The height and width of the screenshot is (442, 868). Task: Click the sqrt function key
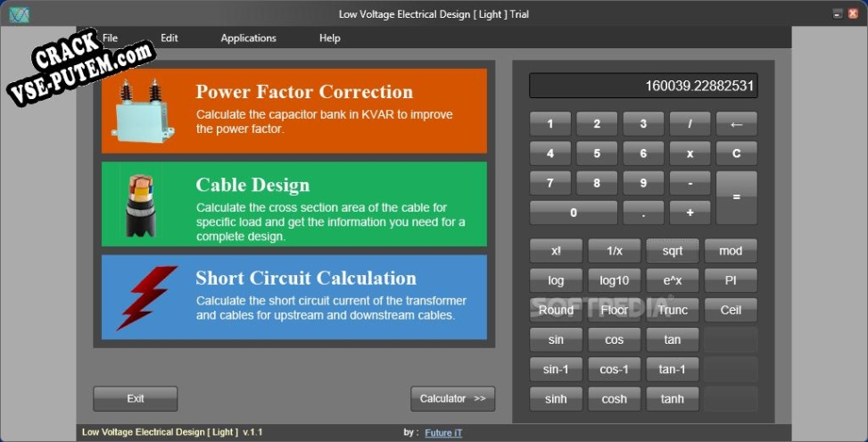(673, 251)
